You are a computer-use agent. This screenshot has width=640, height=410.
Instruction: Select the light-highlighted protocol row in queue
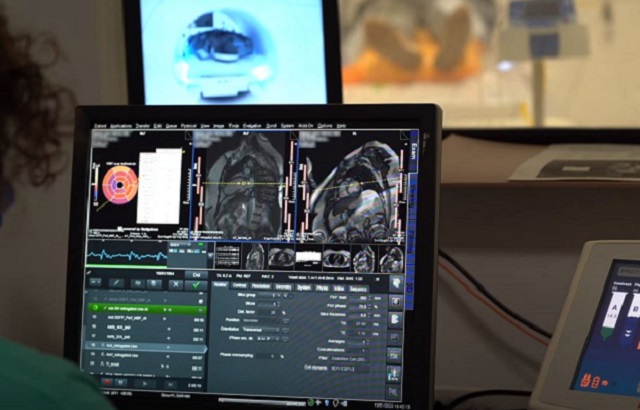(147, 346)
